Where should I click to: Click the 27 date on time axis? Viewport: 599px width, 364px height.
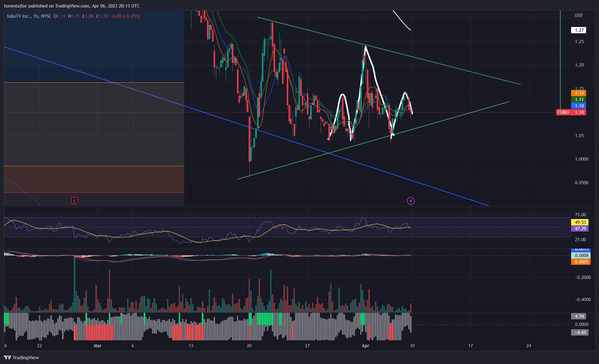(307, 345)
